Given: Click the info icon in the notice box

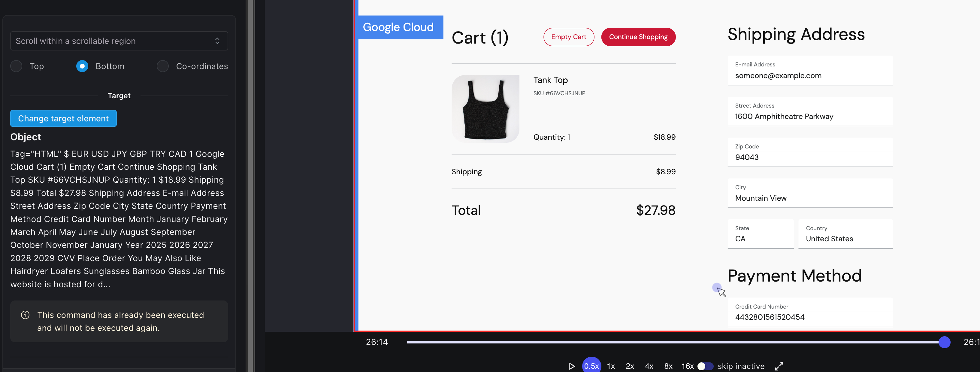Looking at the screenshot, I should (25, 315).
